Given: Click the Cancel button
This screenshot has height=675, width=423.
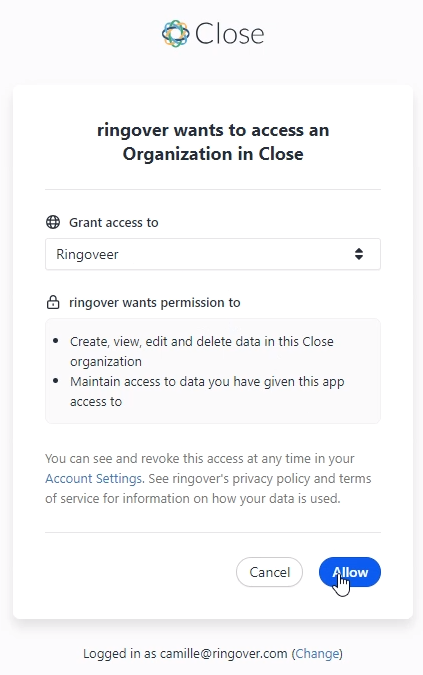Looking at the screenshot, I should point(269,572).
